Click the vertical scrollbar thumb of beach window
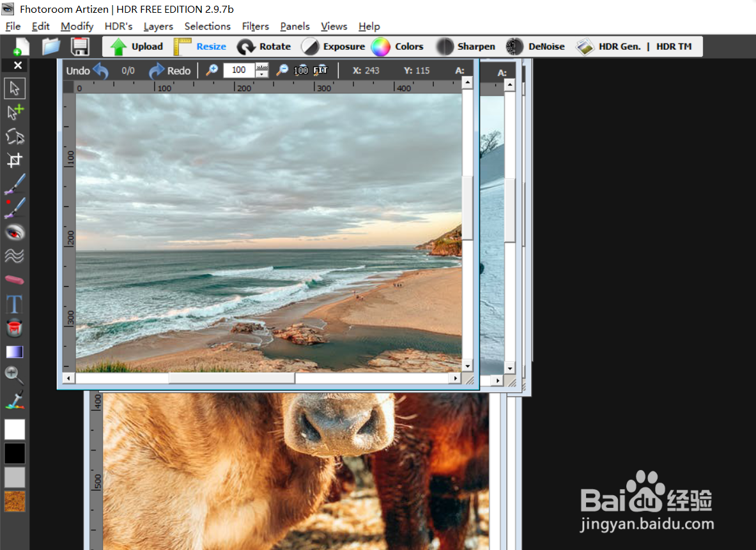The height and width of the screenshot is (550, 756). (x=467, y=207)
